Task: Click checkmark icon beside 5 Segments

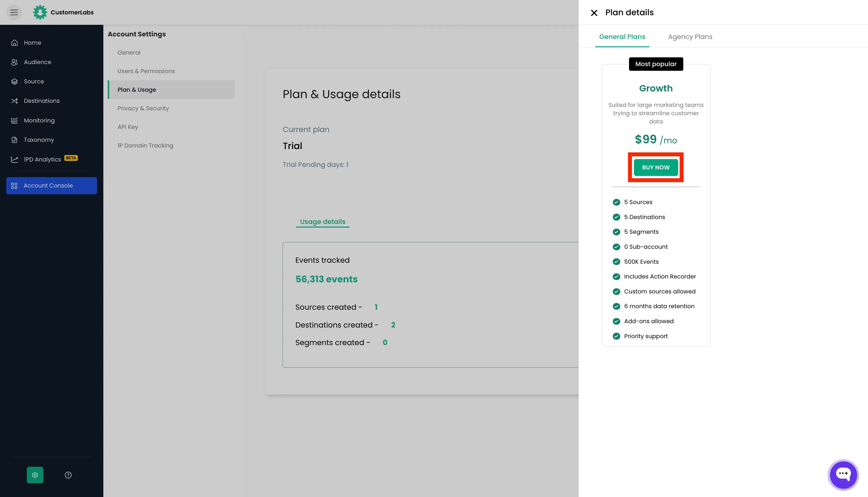Action: tap(616, 232)
